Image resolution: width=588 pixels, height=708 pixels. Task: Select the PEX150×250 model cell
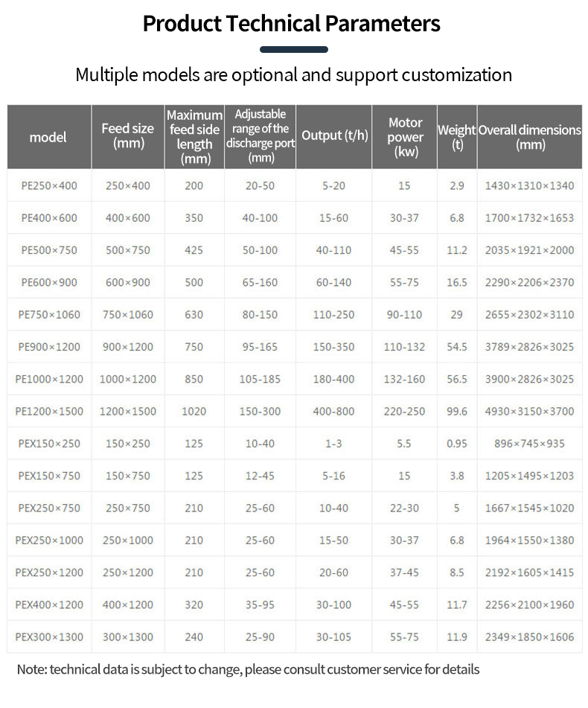tap(49, 444)
